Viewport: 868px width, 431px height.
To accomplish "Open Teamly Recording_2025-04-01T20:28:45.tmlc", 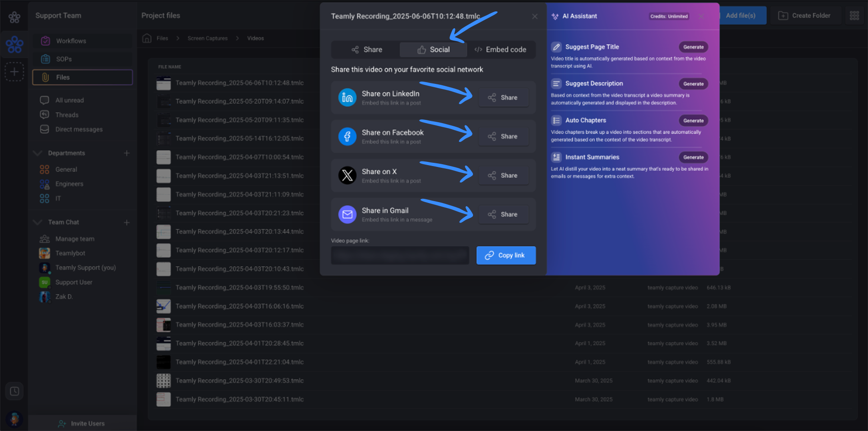I will [239, 343].
